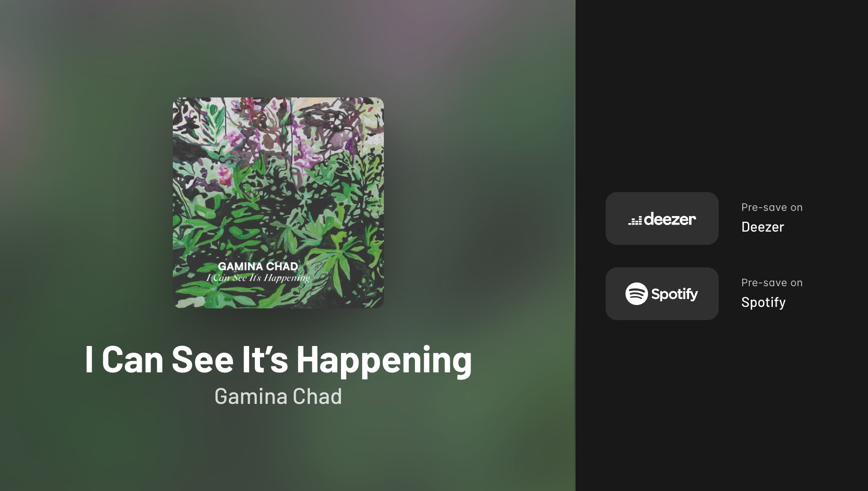The height and width of the screenshot is (491, 868).
Task: Click the green leaves at the cover bottom
Action: click(x=278, y=294)
